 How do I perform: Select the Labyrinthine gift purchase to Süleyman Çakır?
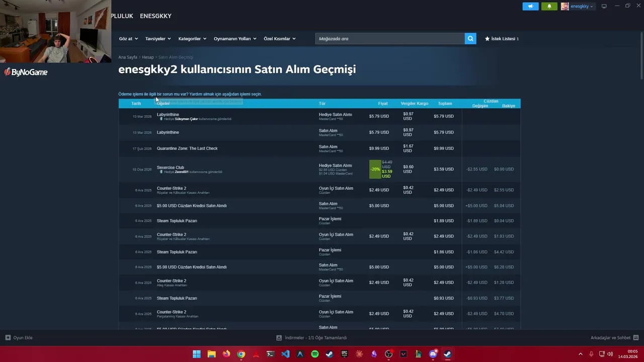point(319,116)
